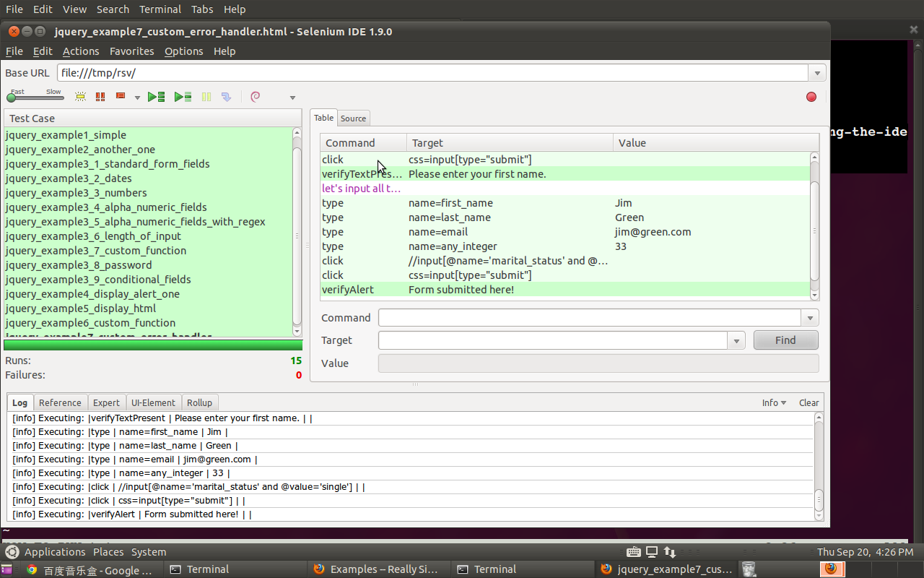Click the Step toolbar icon
The width and height of the screenshot is (924, 578).
(226, 97)
